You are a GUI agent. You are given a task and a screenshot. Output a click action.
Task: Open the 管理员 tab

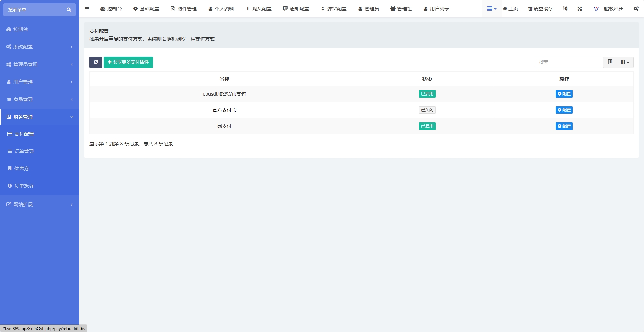point(369,9)
